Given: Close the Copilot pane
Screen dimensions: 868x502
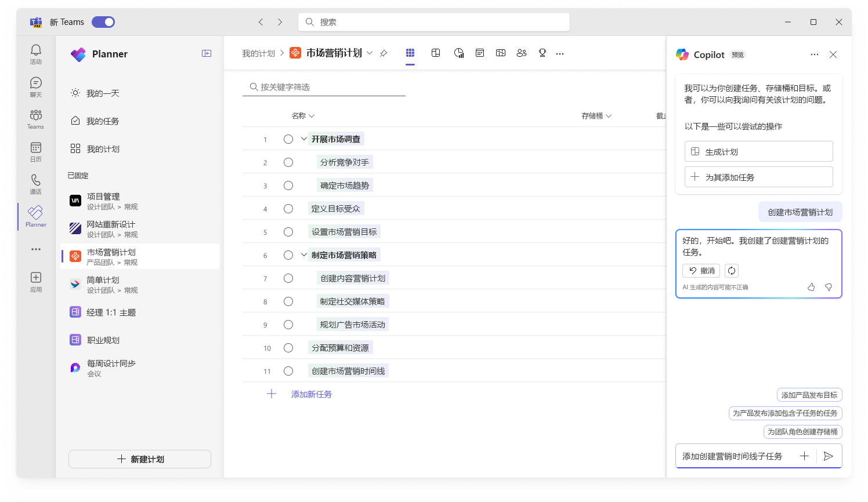Looking at the screenshot, I should pyautogui.click(x=833, y=54).
